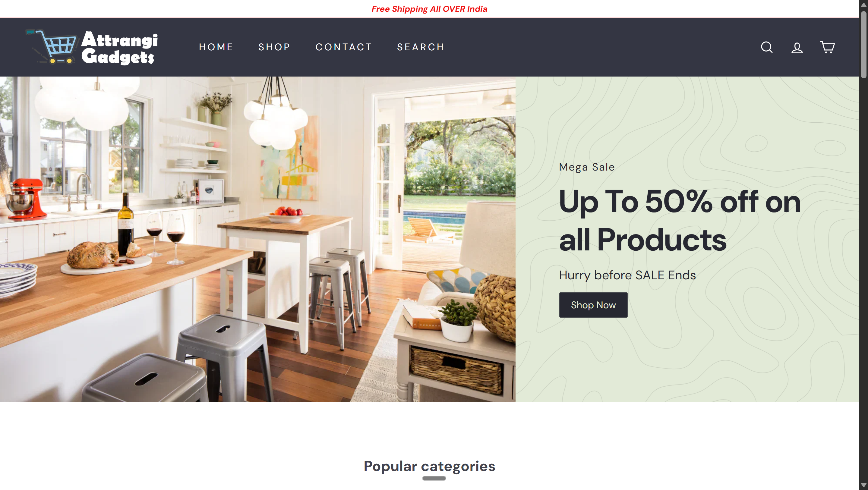Click the scrollbar down arrow

pos(863,485)
